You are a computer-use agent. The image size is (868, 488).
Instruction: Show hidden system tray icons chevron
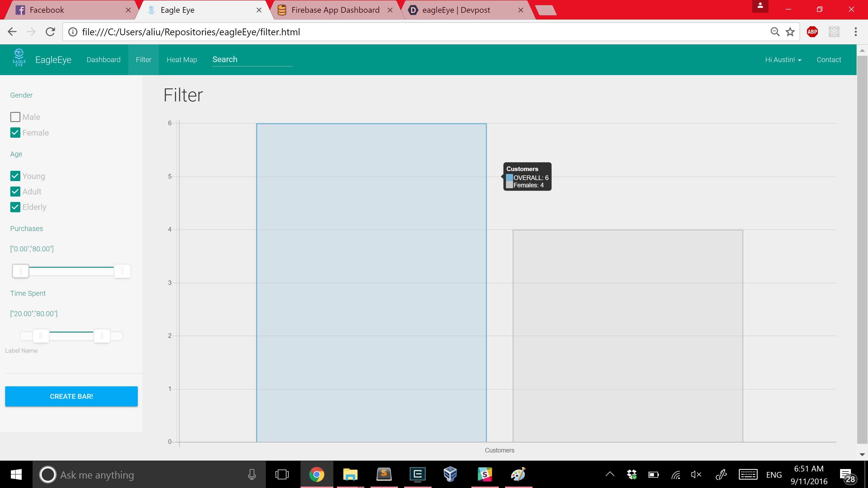tap(609, 474)
